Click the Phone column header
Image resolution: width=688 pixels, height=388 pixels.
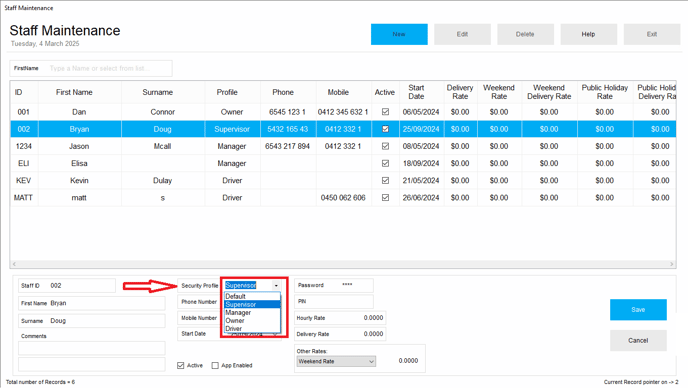[288, 92]
